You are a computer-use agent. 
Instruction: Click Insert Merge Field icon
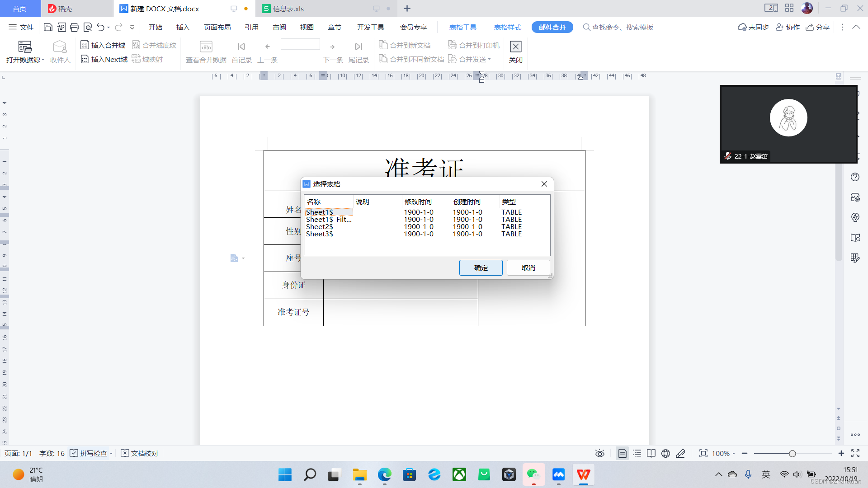(85, 45)
